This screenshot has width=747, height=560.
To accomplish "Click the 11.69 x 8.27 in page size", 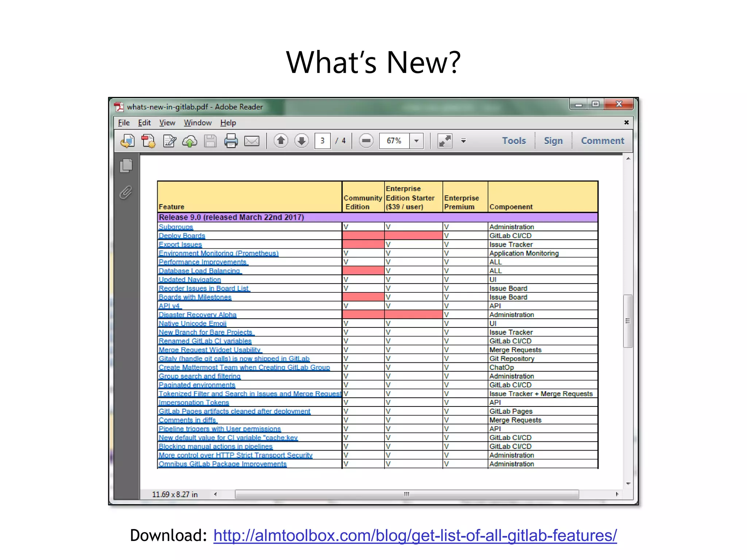I will pyautogui.click(x=175, y=494).
